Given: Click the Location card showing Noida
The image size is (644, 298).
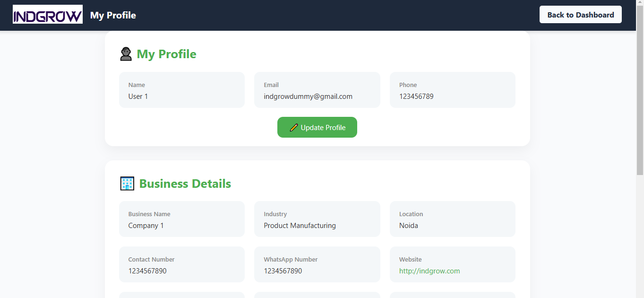Looking at the screenshot, I should (x=452, y=219).
